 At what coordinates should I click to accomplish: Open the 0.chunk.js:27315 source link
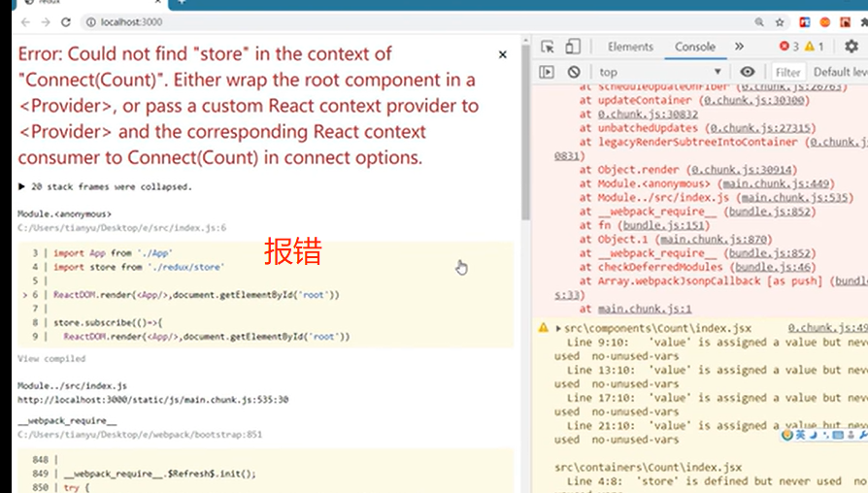[x=760, y=128]
